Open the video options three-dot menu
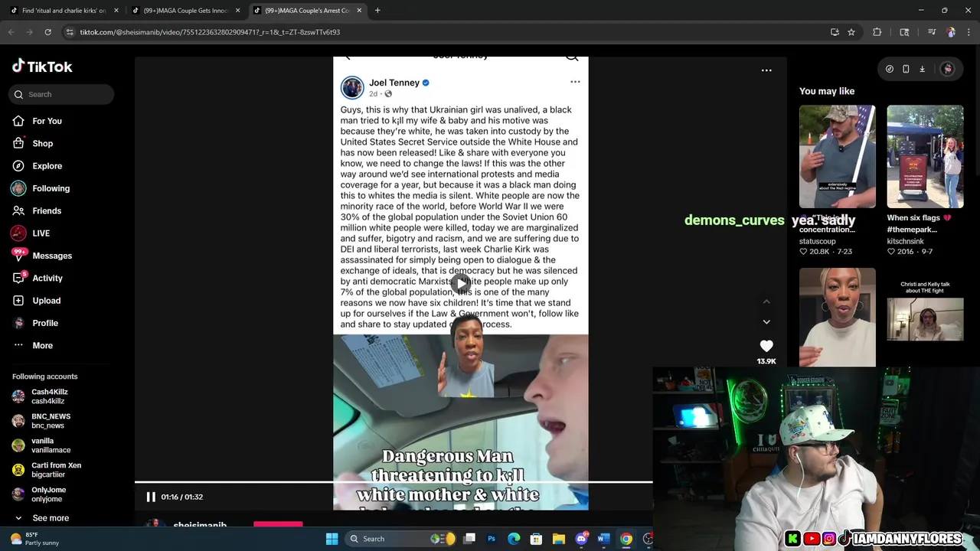 pyautogui.click(x=766, y=70)
